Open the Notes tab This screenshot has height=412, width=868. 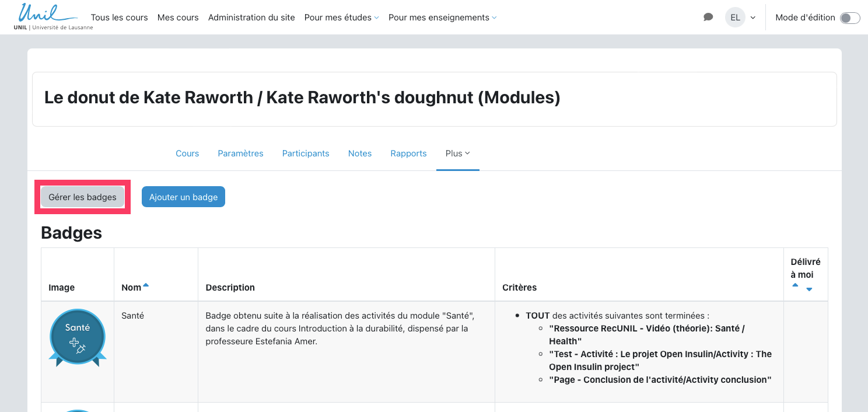click(x=360, y=153)
